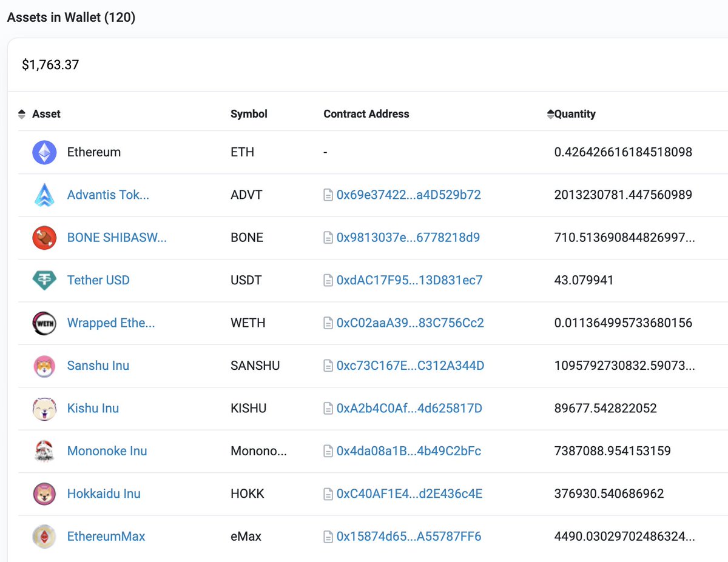Click the Hokkaidu Inu logo icon

tap(44, 494)
